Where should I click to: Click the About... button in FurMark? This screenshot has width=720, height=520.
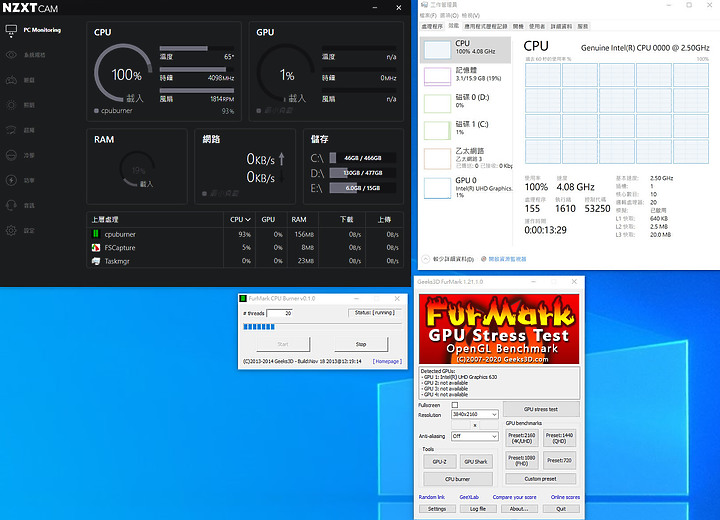point(519,509)
